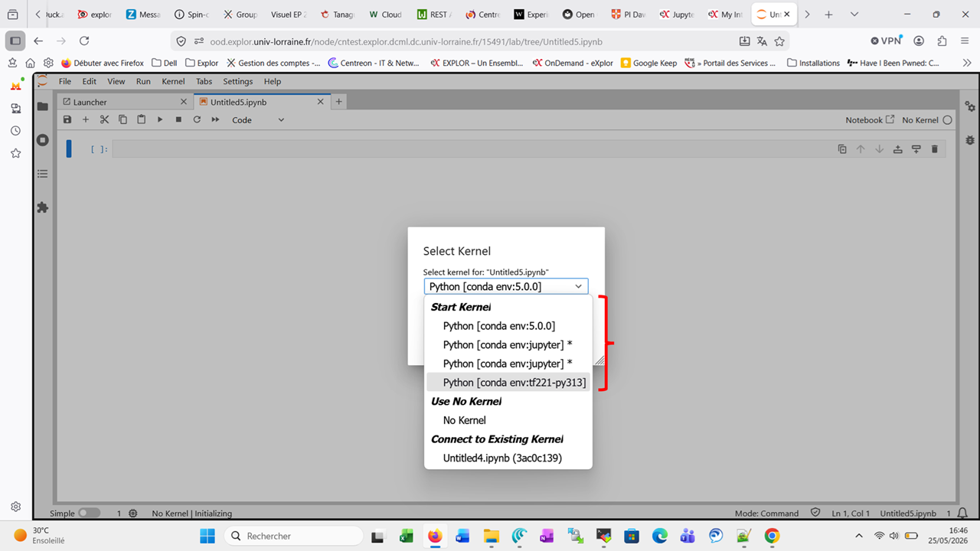
Task: Reload the page in the browser
Action: [84, 41]
